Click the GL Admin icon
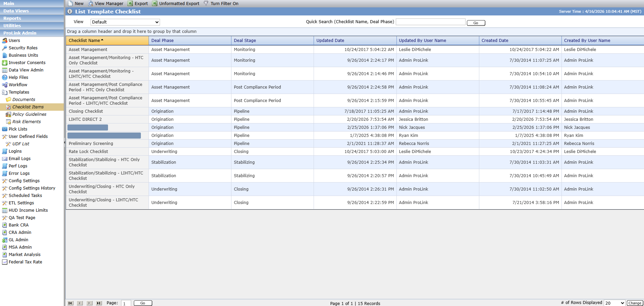 click(x=5, y=240)
